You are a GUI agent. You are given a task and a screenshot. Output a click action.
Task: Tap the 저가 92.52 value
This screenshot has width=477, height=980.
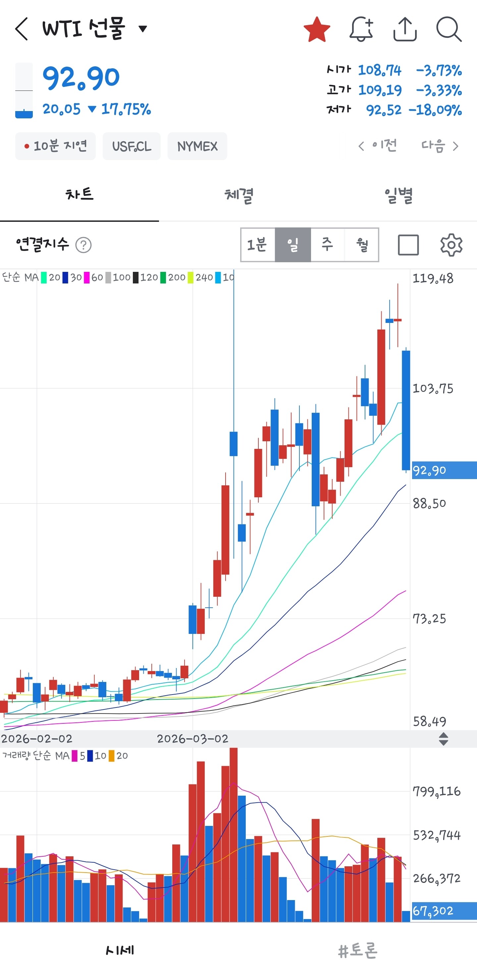pos(384,110)
